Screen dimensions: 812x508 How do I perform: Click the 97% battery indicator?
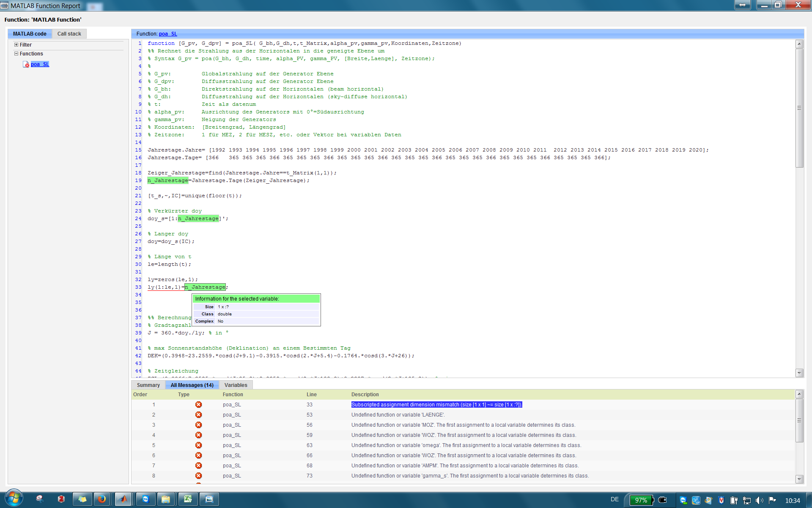[641, 500]
